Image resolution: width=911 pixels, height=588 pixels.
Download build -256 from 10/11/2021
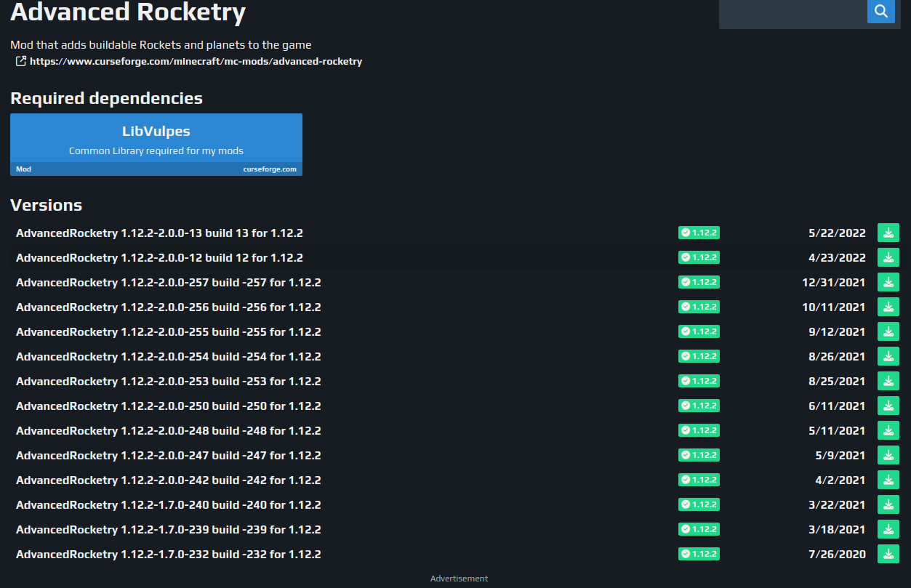888,307
